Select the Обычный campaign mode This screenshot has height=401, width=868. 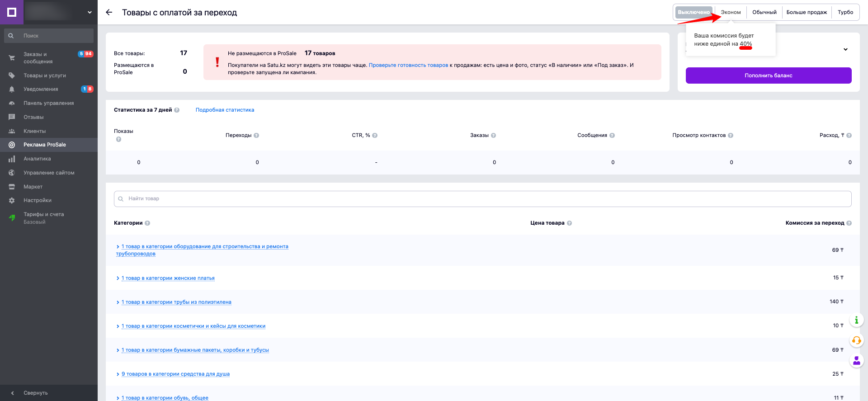tap(764, 12)
